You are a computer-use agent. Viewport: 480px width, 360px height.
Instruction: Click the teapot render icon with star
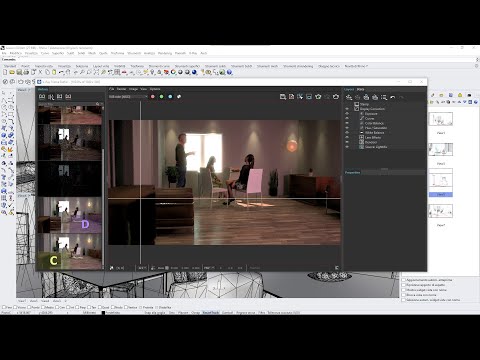point(318,97)
